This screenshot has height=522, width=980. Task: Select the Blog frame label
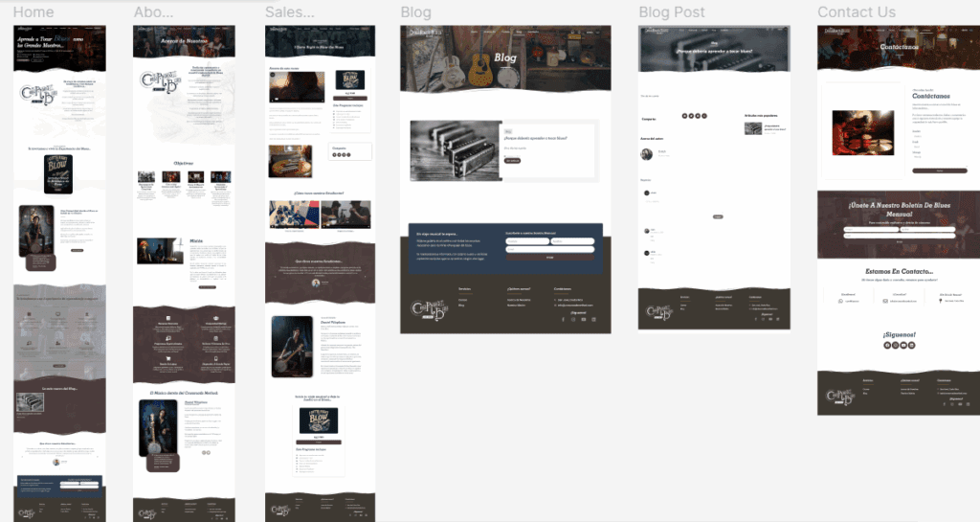coord(415,11)
